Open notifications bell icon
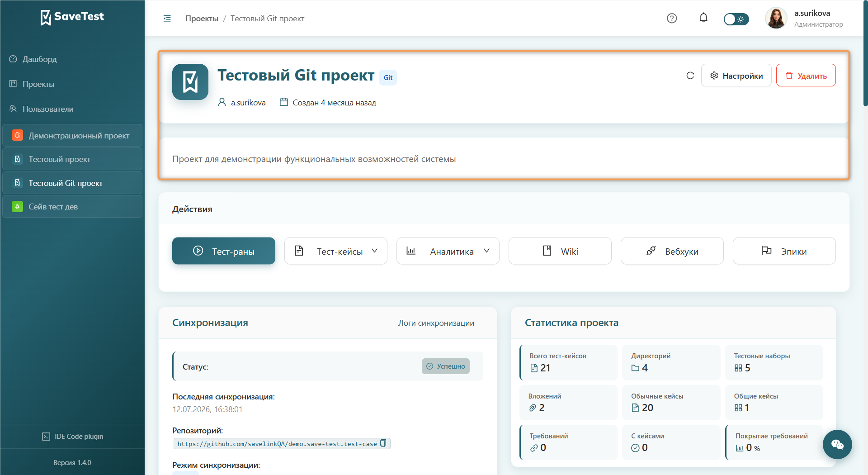The width and height of the screenshot is (868, 475). (x=703, y=18)
